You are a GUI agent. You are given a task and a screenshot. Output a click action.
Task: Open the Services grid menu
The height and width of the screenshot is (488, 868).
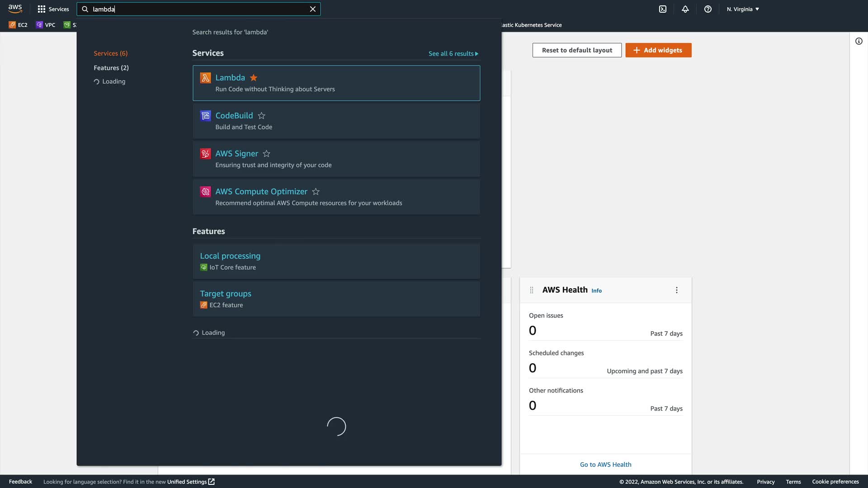pyautogui.click(x=53, y=9)
